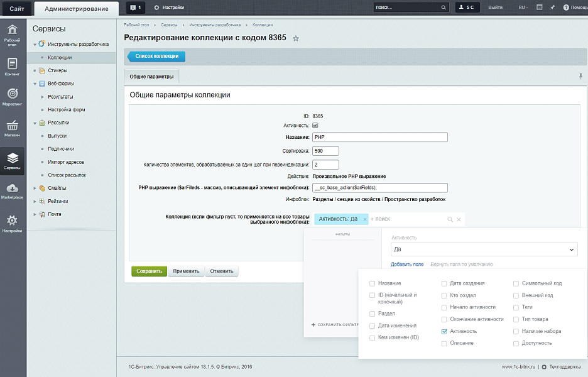
Task: Click the Название text input field
Action: tap(379, 137)
